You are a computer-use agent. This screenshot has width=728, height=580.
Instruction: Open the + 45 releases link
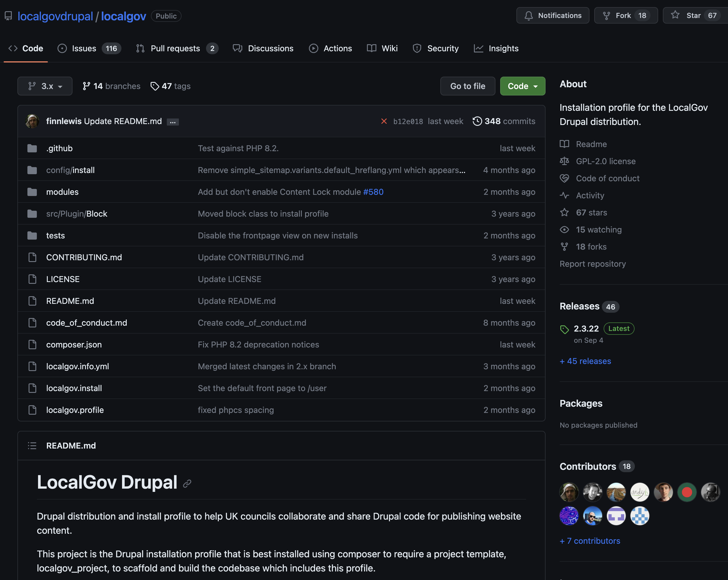tap(585, 361)
